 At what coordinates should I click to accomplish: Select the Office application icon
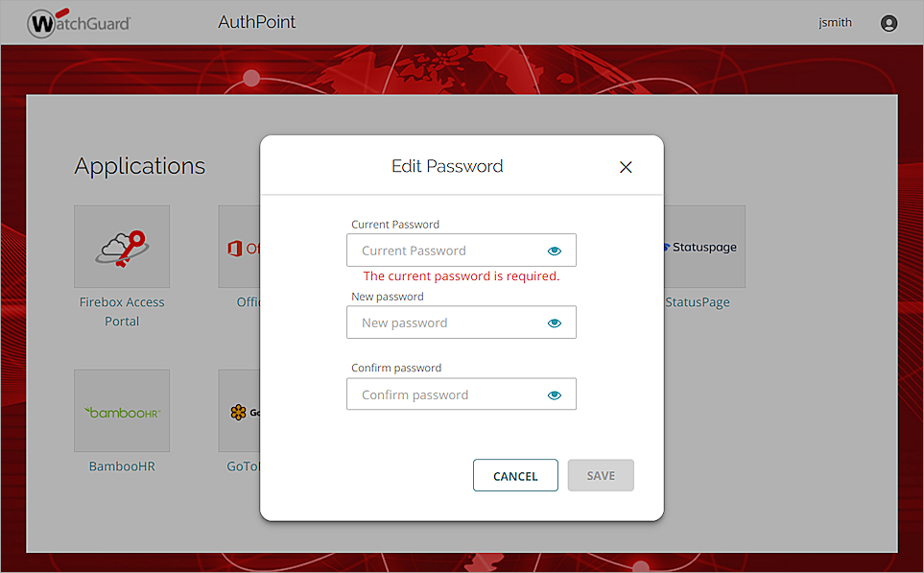(x=240, y=246)
